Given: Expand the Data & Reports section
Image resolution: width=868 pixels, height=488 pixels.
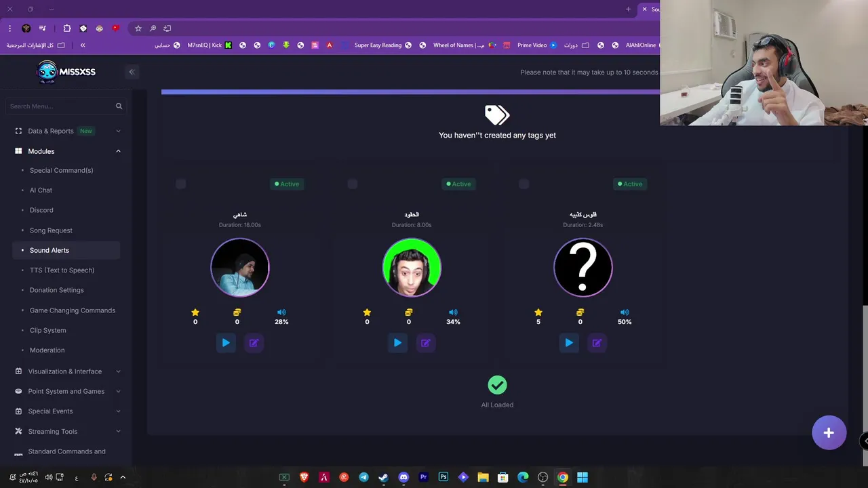Looking at the screenshot, I should pyautogui.click(x=66, y=131).
